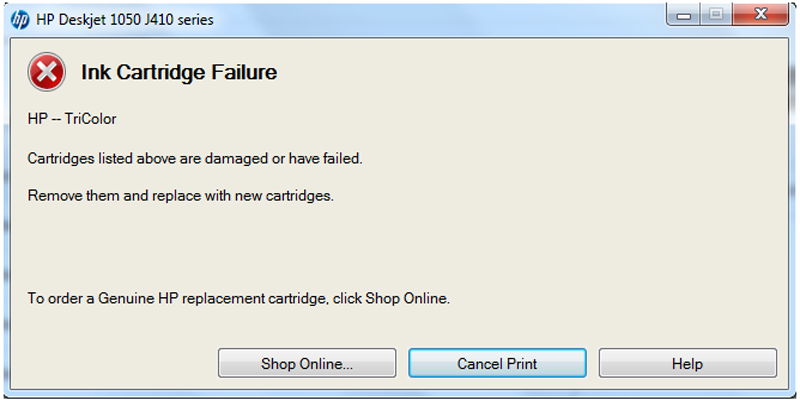This screenshot has height=400, width=800.
Task: Click the HP logo in title bar
Action: 20,19
